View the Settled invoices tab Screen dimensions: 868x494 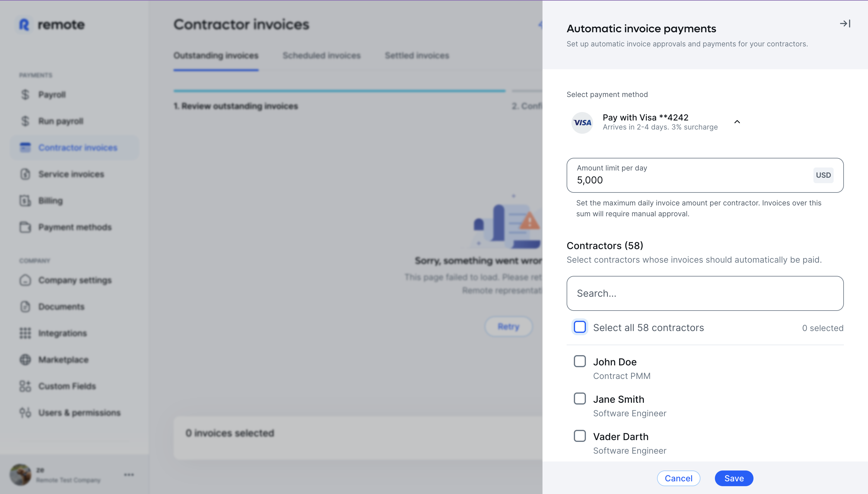pyautogui.click(x=416, y=55)
